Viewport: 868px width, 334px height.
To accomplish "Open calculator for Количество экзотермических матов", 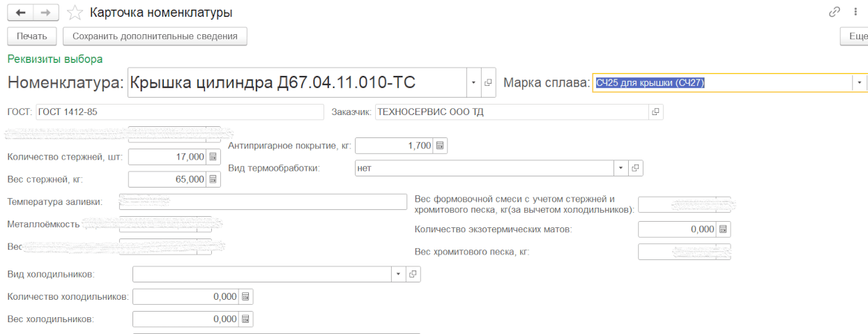I will (723, 229).
